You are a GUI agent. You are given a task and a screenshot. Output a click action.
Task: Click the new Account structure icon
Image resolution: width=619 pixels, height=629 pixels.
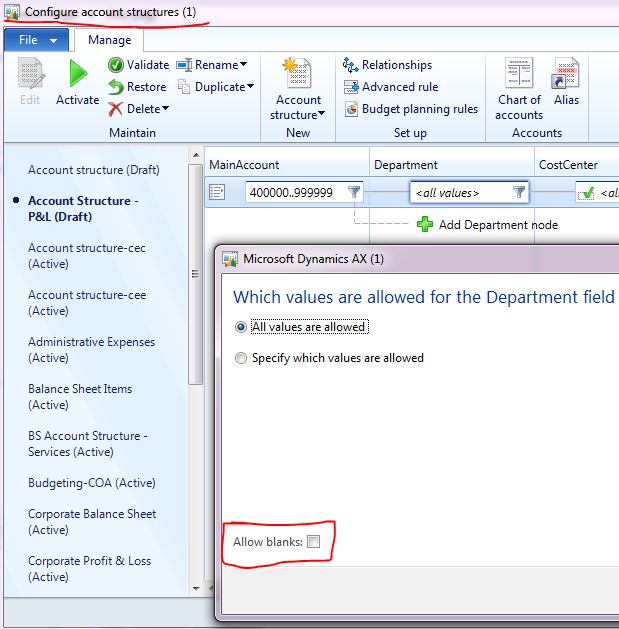[297, 73]
